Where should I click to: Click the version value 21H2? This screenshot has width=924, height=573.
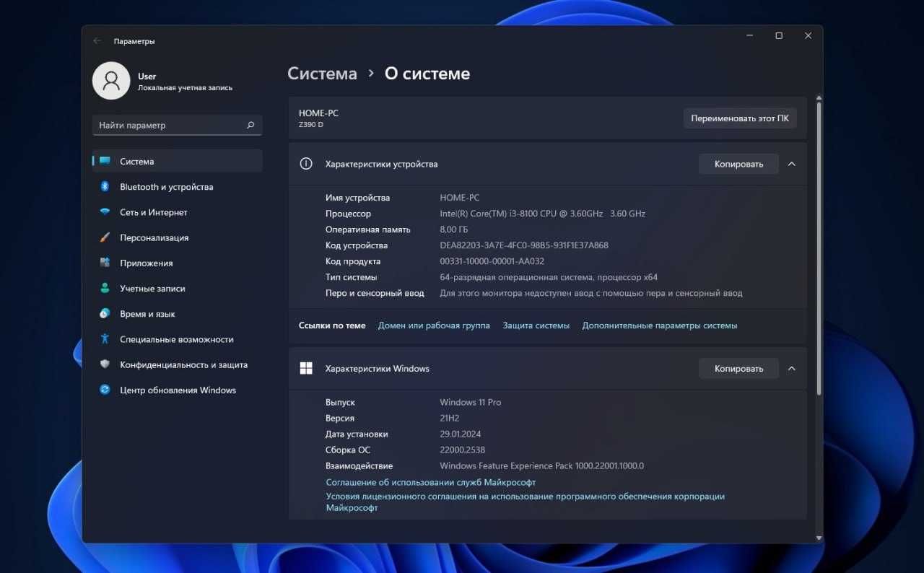click(450, 419)
